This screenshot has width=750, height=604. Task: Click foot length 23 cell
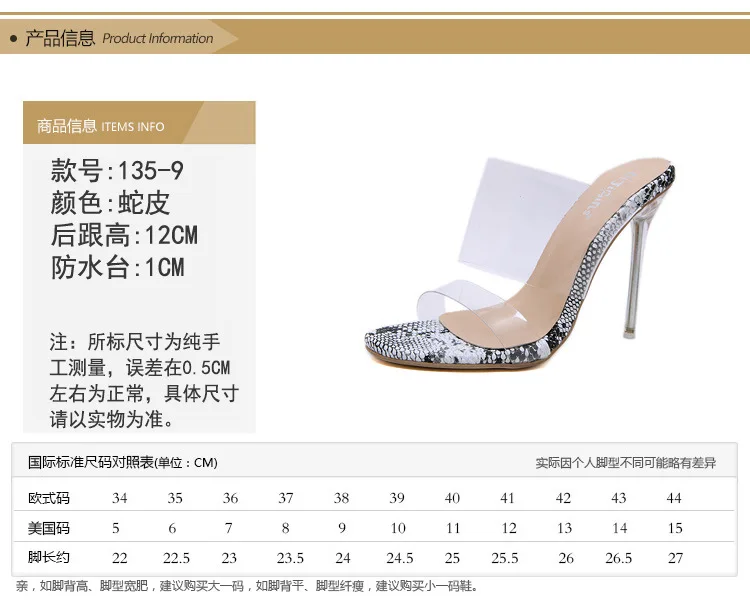coord(229,558)
